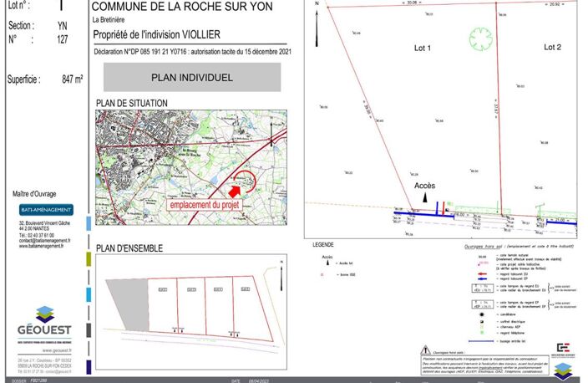Screen dimensions: 588x383
Task: Open the Plan d'ensemble overview drawing
Action: (x=191, y=312)
